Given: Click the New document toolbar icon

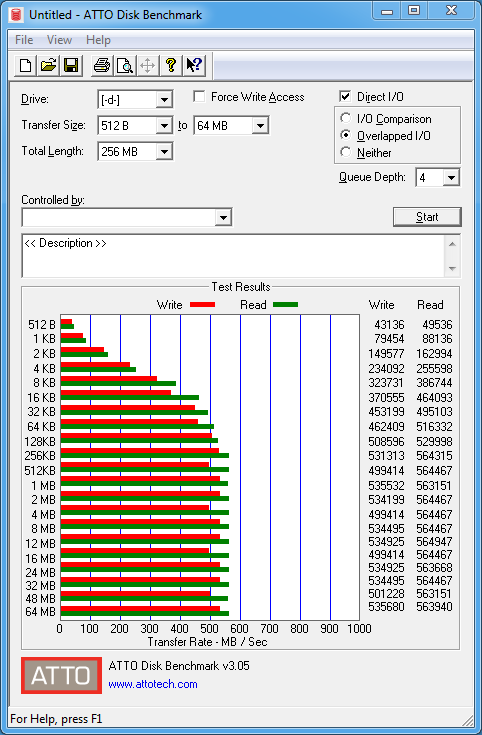Looking at the screenshot, I should [25, 65].
